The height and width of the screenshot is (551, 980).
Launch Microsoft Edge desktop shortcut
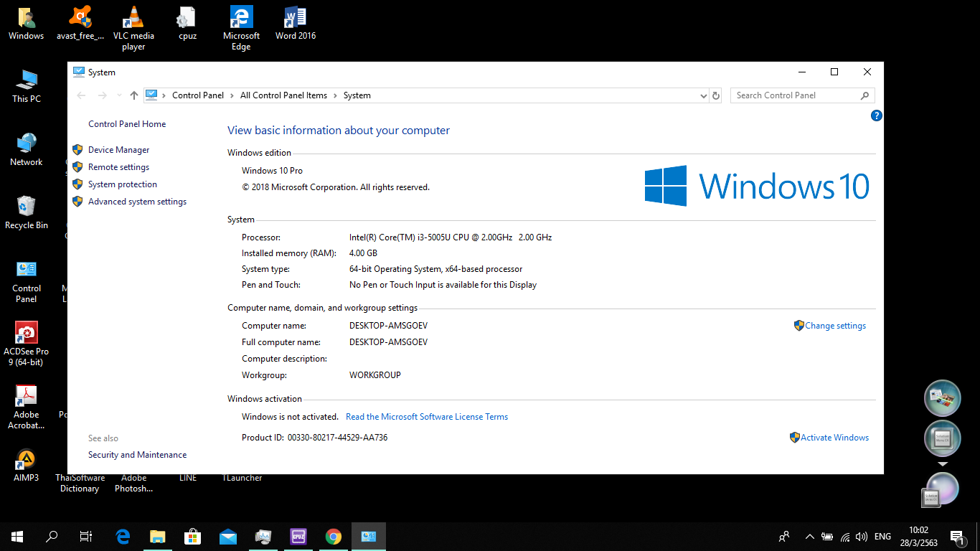click(x=241, y=29)
